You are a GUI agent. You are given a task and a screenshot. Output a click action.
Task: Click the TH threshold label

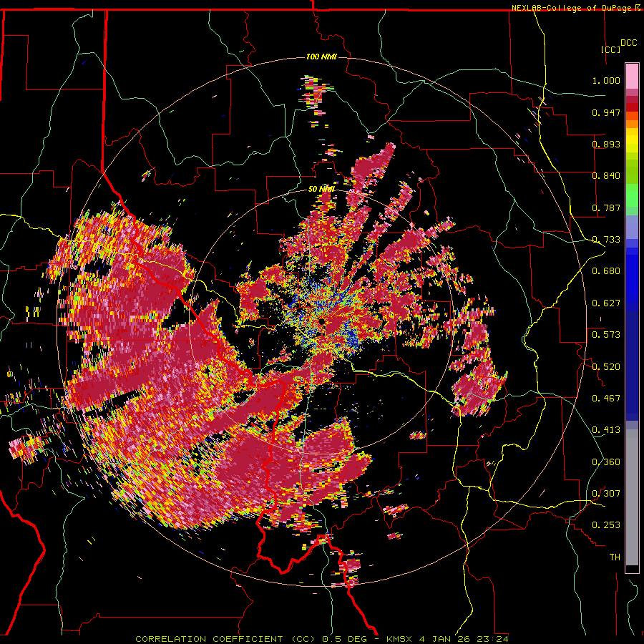point(615,557)
